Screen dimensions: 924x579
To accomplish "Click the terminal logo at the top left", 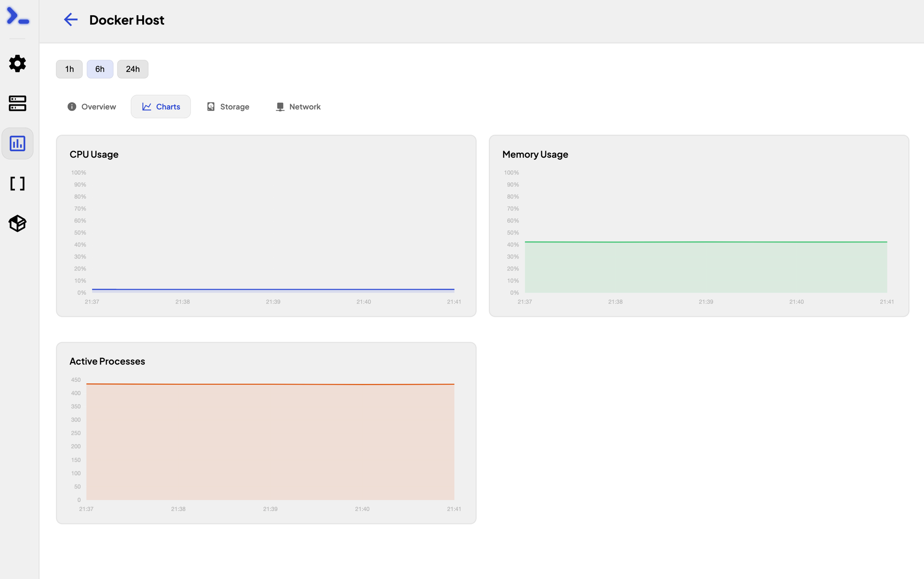I will pyautogui.click(x=18, y=17).
